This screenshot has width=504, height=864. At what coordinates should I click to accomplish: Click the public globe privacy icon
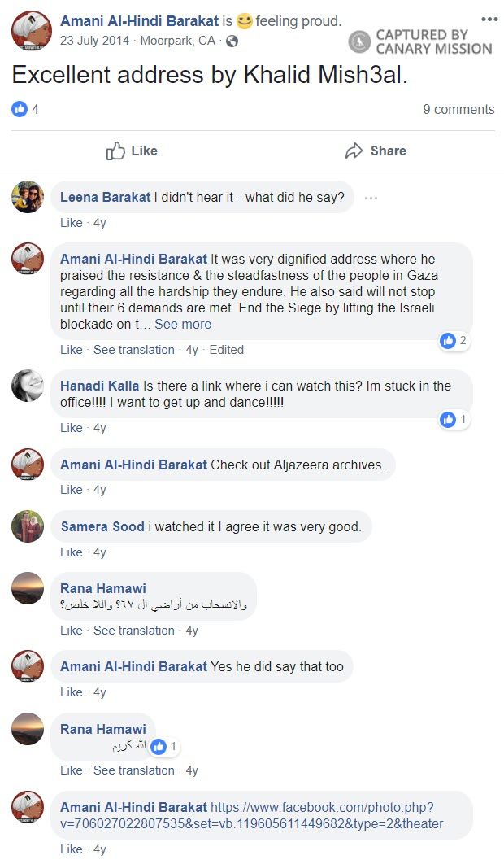pyautogui.click(x=232, y=41)
